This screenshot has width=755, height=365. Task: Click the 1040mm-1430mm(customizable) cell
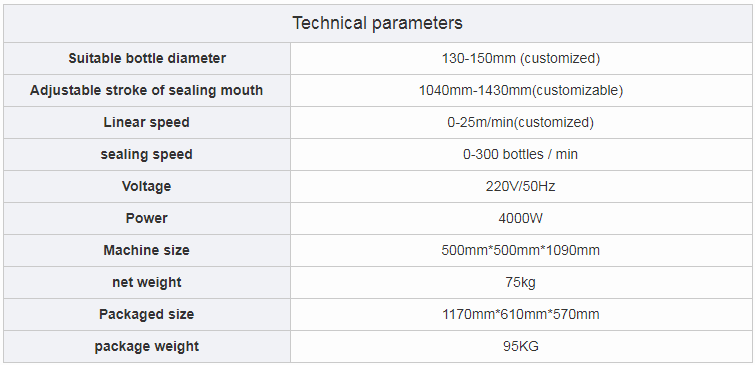[521, 90]
